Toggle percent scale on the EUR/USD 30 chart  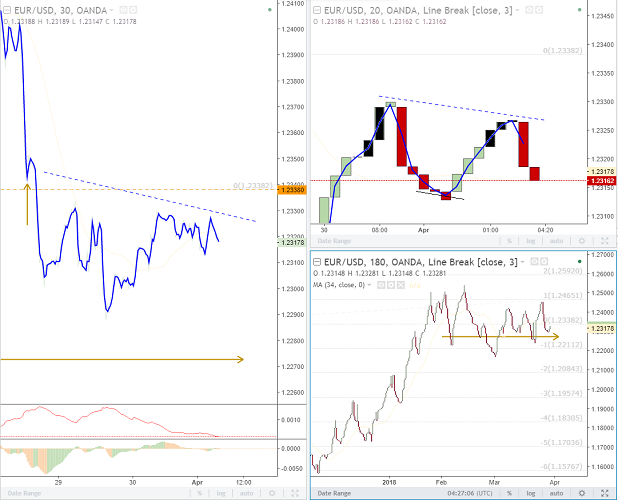point(199,493)
